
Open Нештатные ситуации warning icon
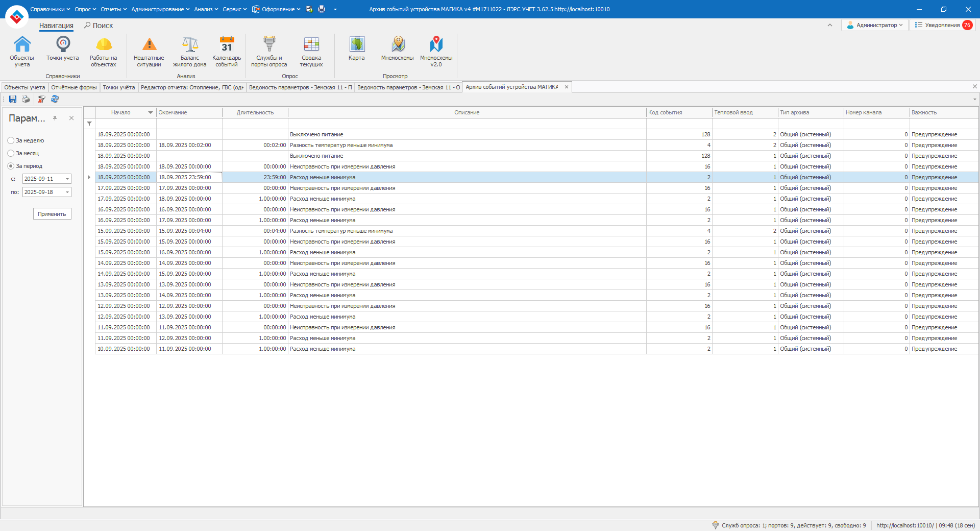point(149,51)
